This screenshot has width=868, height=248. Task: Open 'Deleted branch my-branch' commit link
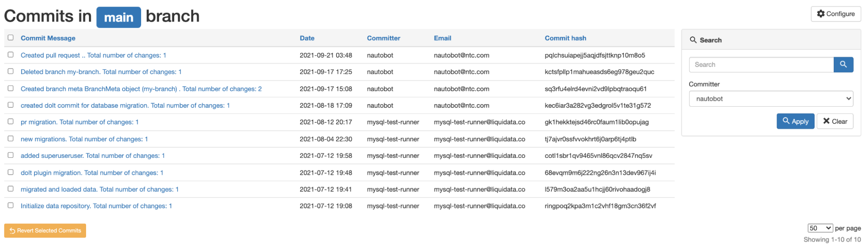tap(101, 72)
